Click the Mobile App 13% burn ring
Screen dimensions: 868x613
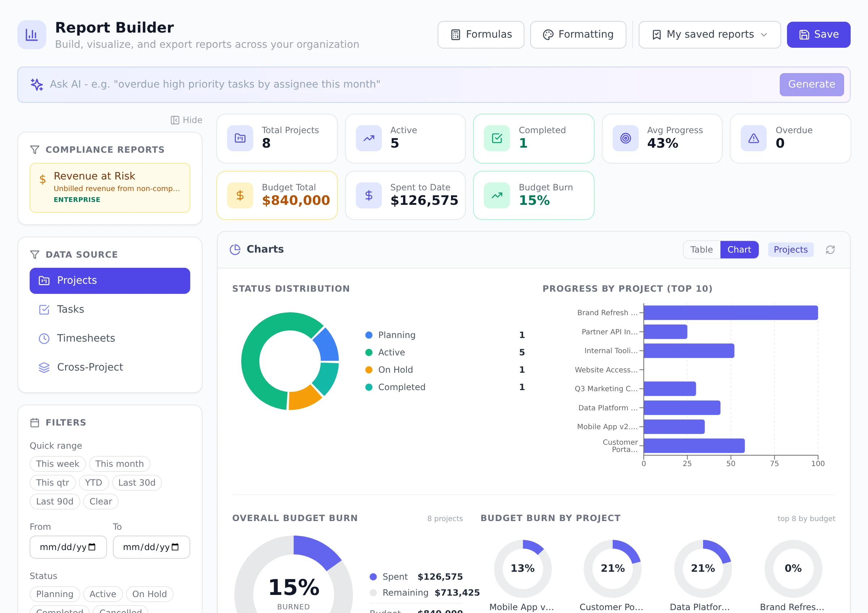[523, 569]
